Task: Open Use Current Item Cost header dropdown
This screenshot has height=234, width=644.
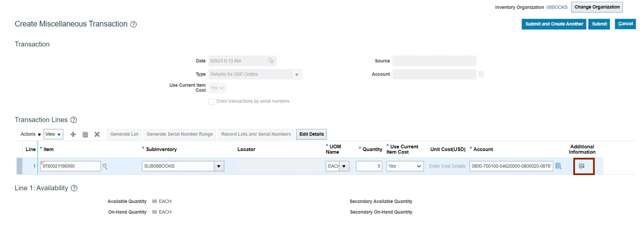Action: coord(217,88)
